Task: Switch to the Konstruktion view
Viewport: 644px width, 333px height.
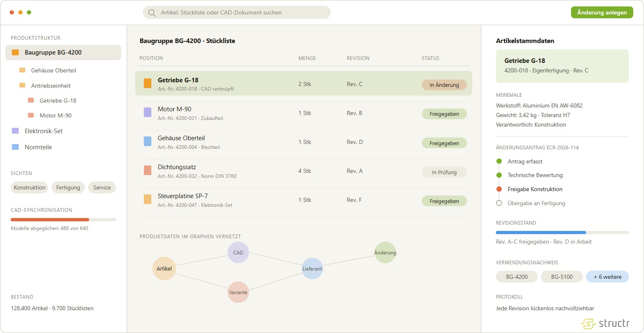Action: [x=30, y=187]
